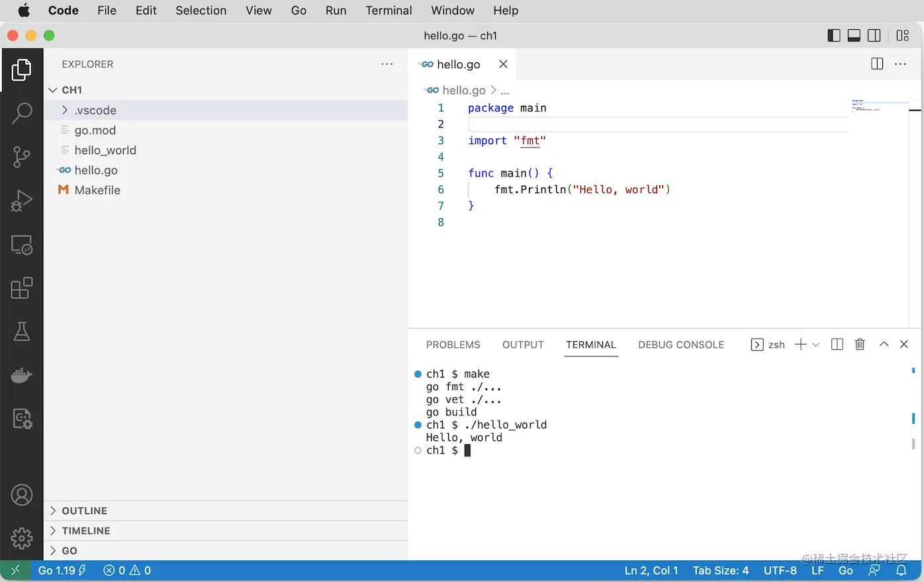Image resolution: width=924 pixels, height=582 pixels.
Task: Open the Docker extension panel
Action: point(22,375)
